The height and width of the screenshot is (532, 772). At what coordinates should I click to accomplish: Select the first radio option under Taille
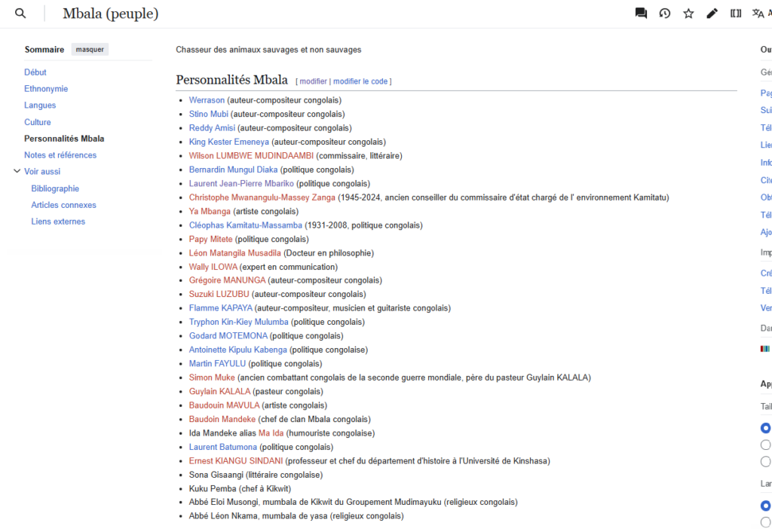click(765, 428)
